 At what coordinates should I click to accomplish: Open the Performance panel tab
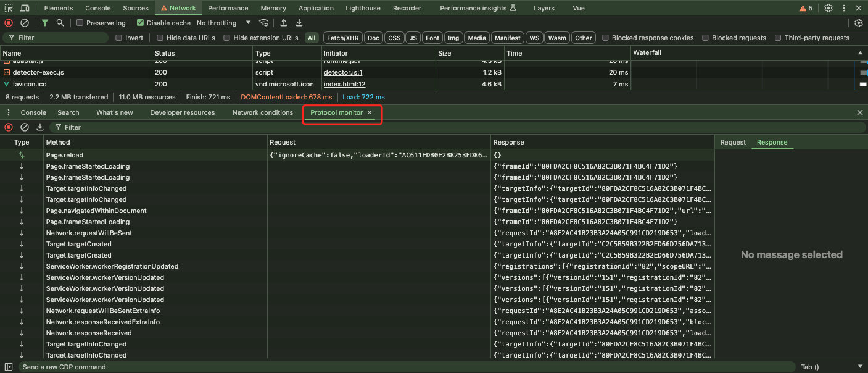click(x=228, y=8)
